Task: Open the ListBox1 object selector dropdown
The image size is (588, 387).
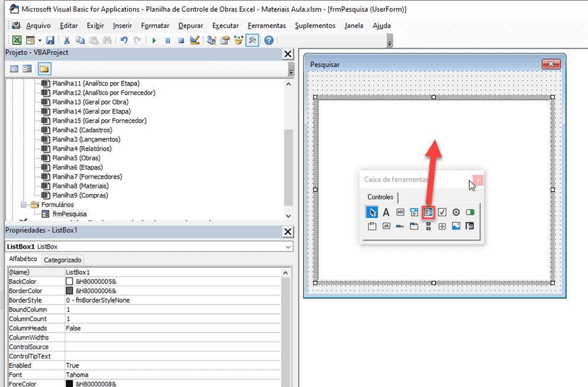Action: (287, 246)
